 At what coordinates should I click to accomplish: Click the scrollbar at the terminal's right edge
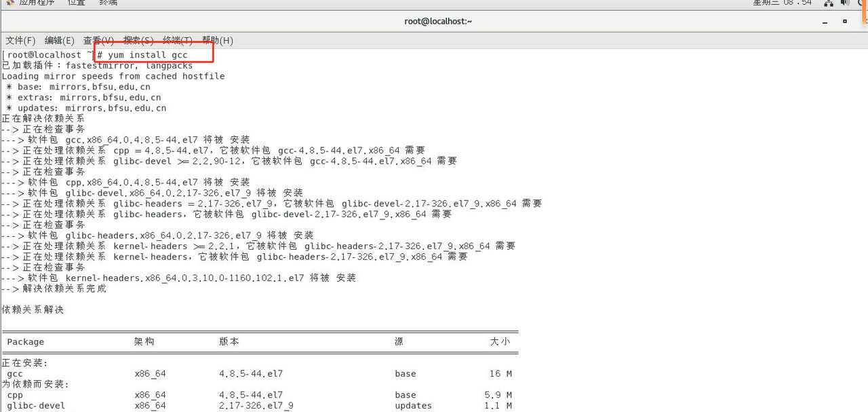click(865, 204)
